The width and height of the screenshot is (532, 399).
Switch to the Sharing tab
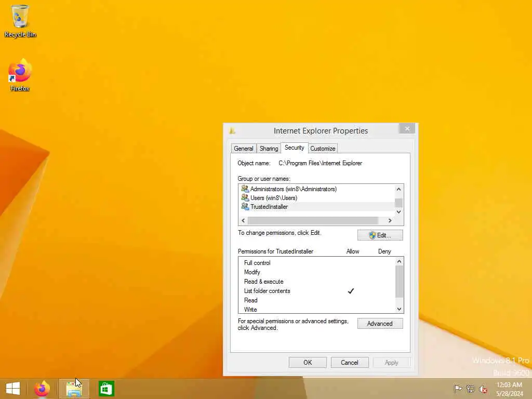(269, 148)
